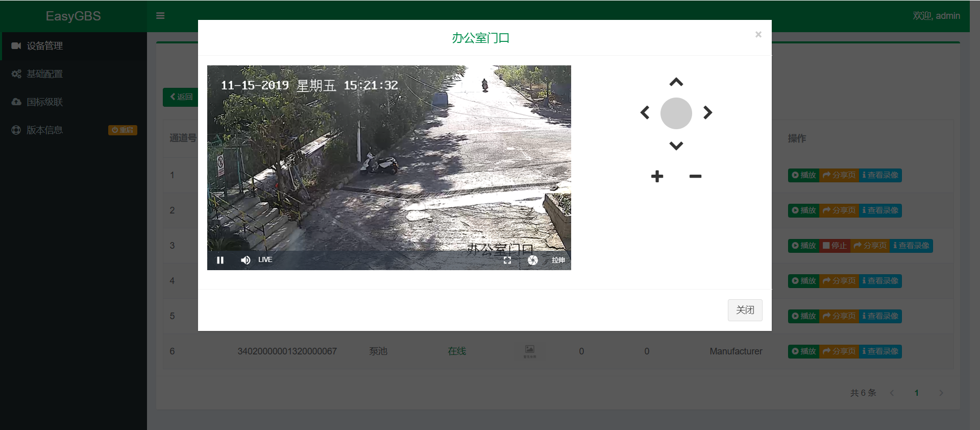Click channel ID 34020000001320000067

pyautogui.click(x=287, y=351)
